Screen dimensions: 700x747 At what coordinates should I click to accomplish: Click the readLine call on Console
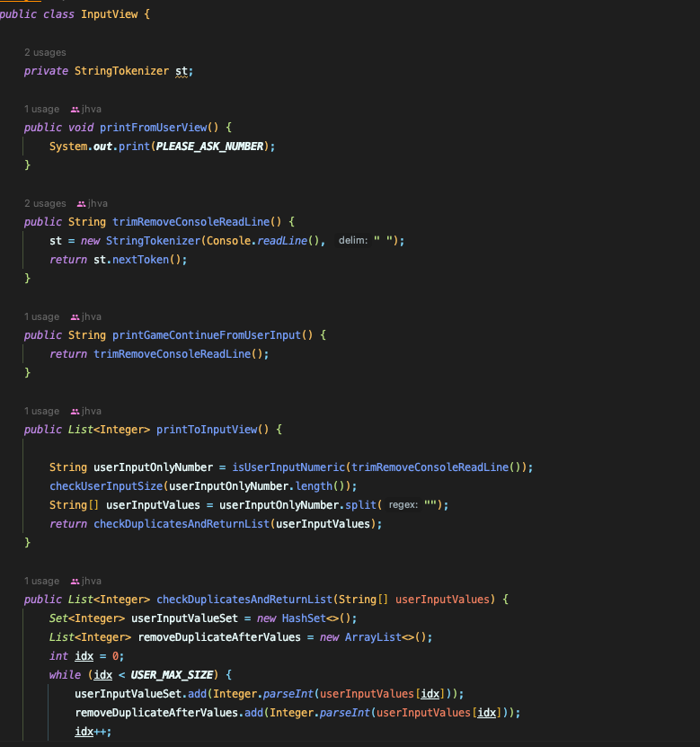click(282, 241)
